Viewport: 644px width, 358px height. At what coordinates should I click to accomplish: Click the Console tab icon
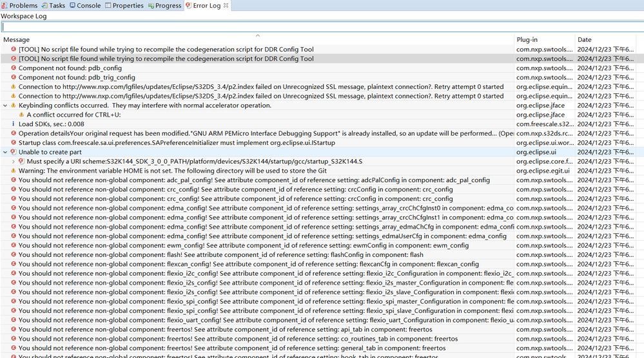[72, 5]
